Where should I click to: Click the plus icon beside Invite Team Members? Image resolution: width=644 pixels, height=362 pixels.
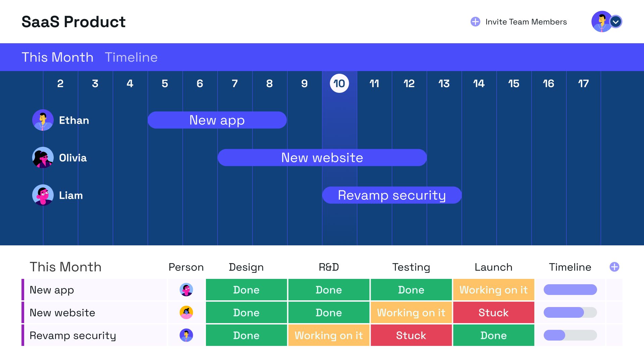click(x=475, y=22)
